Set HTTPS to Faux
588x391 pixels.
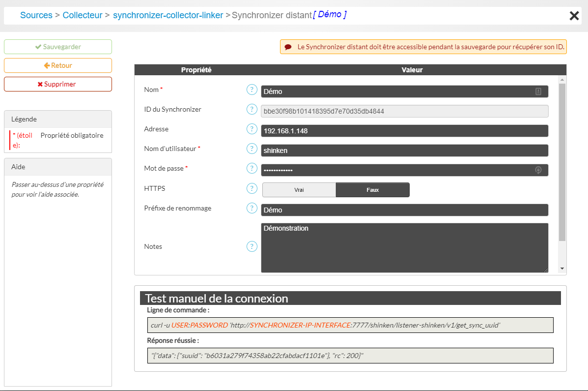pyautogui.click(x=372, y=190)
